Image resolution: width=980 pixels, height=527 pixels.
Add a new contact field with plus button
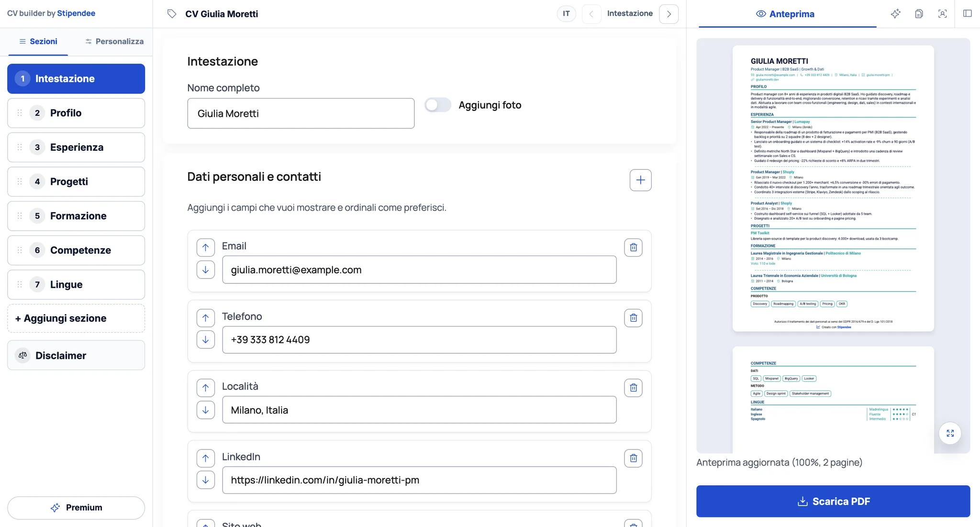click(x=640, y=180)
